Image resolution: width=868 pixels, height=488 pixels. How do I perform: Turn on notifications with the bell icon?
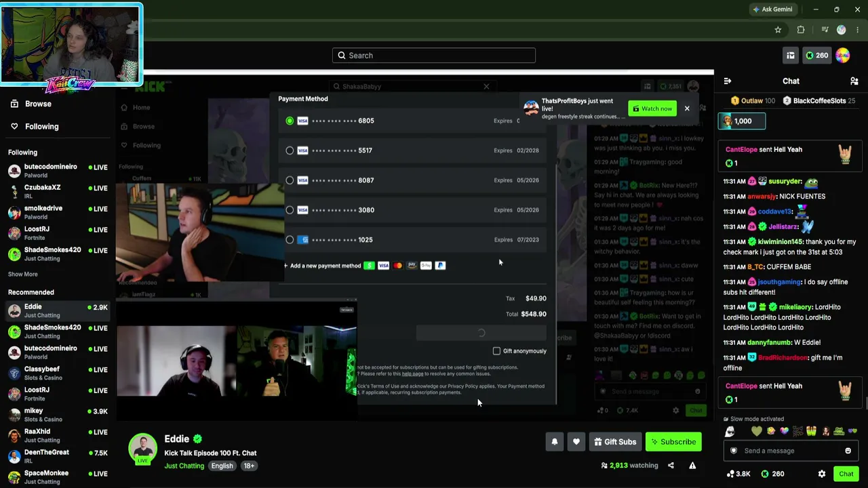coord(555,442)
